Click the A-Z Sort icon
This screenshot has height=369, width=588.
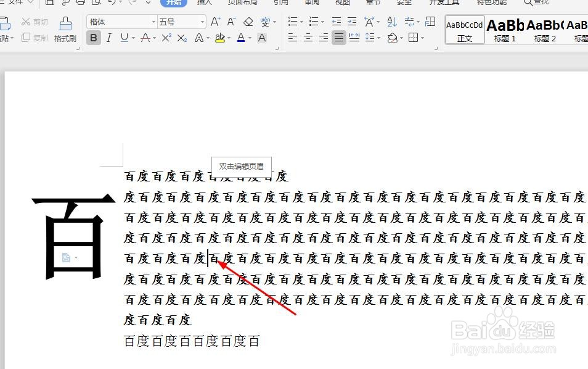(392, 22)
